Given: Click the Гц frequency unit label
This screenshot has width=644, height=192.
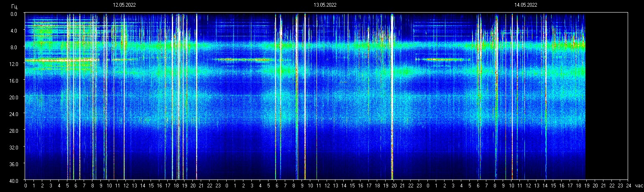Looking at the screenshot, I should pos(14,6).
